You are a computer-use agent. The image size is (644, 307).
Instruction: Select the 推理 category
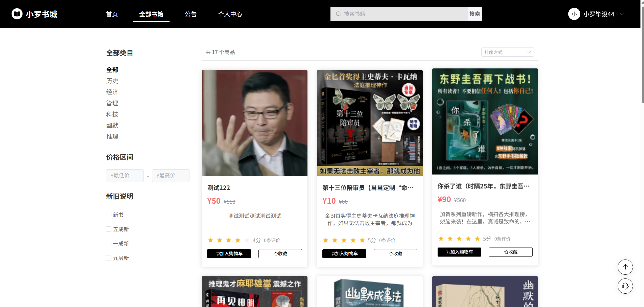coord(112,136)
